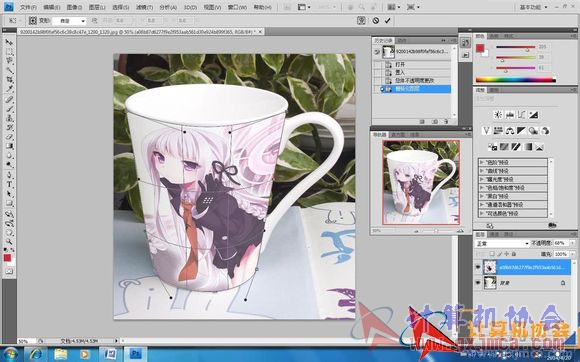Open the warp 变形 style dropdown
The image size is (580, 362).
[x=69, y=21]
